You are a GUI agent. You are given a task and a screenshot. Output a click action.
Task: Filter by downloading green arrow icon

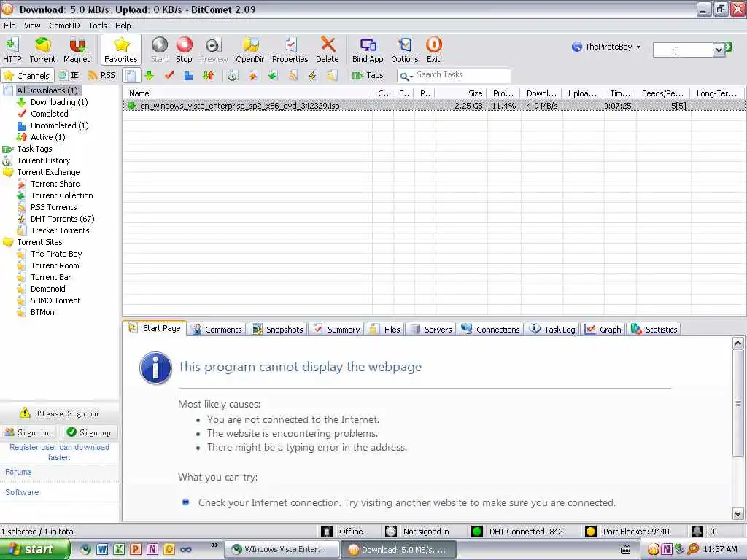click(150, 75)
